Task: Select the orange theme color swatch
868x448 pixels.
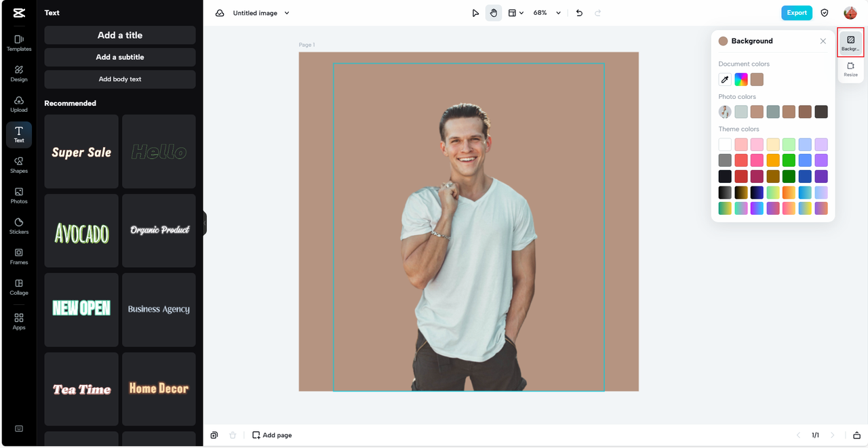Action: tap(773, 161)
